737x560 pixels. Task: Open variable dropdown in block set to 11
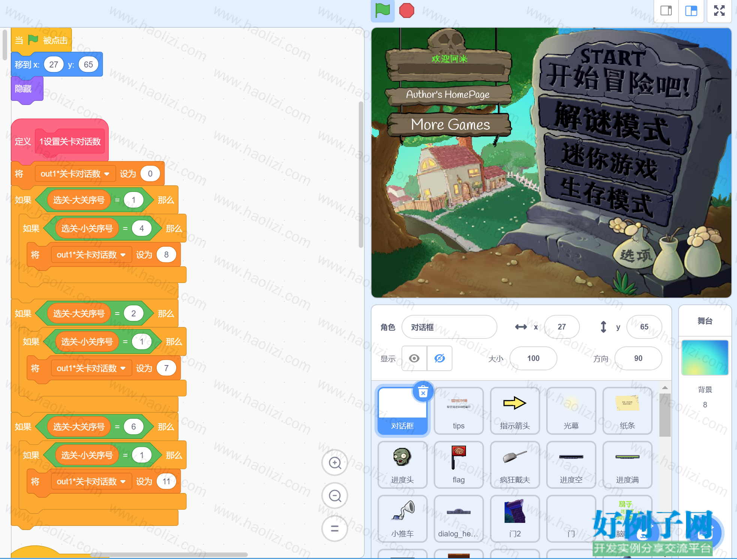91,482
